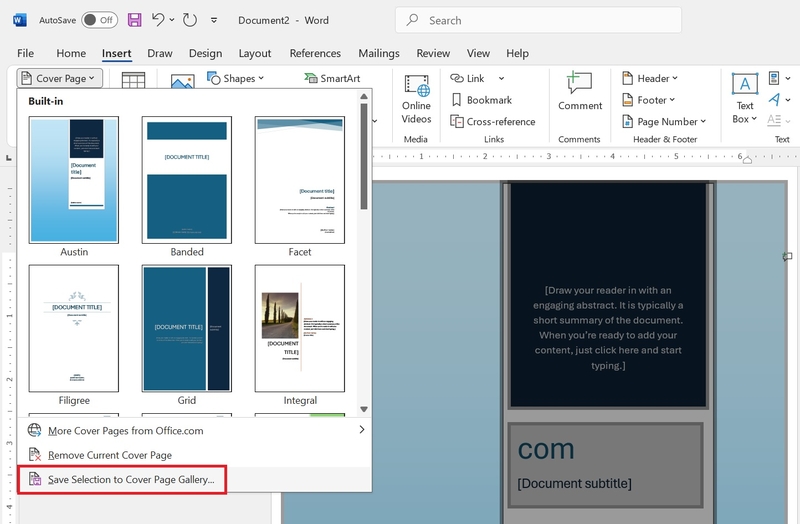
Task: Click the Cross-reference button
Action: click(x=493, y=121)
